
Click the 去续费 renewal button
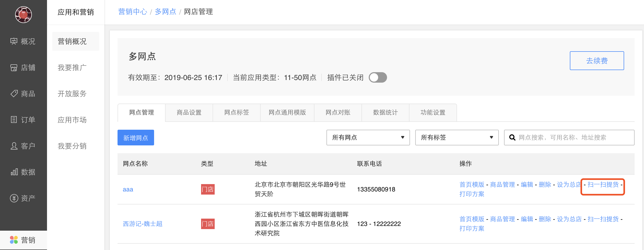point(597,60)
